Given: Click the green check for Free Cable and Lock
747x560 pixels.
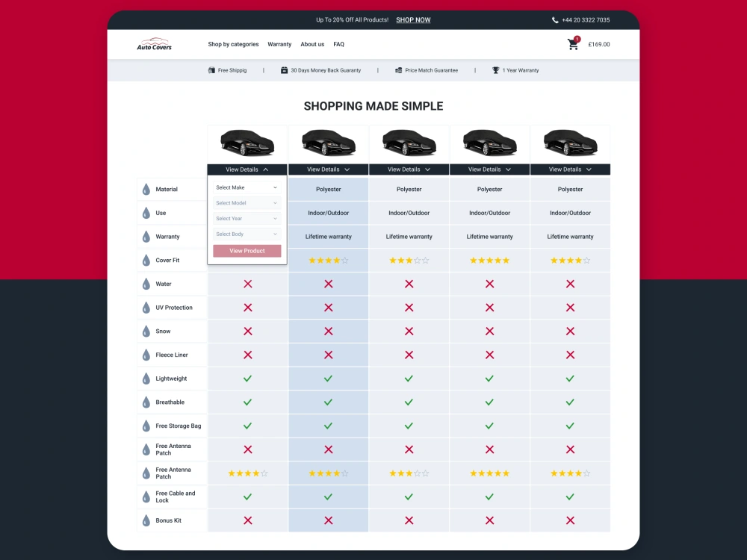Looking at the screenshot, I should (247, 497).
